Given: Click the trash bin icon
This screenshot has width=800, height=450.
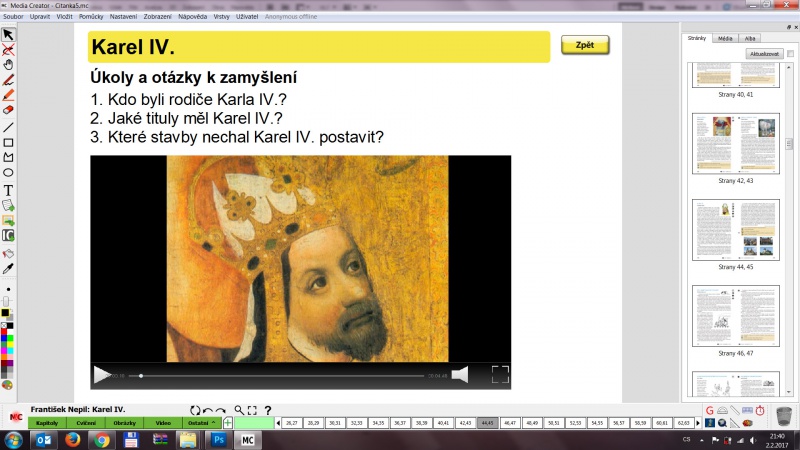Looking at the screenshot, I should [x=784, y=416].
